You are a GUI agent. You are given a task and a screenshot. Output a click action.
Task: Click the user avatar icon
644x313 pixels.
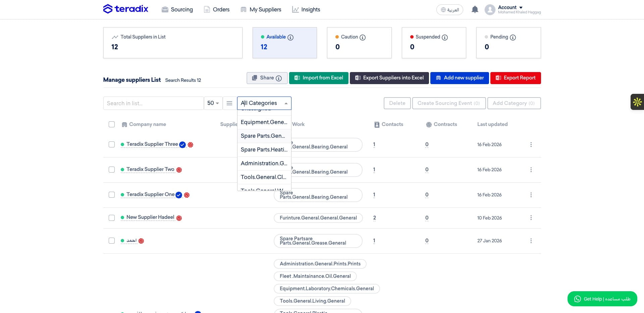click(490, 10)
